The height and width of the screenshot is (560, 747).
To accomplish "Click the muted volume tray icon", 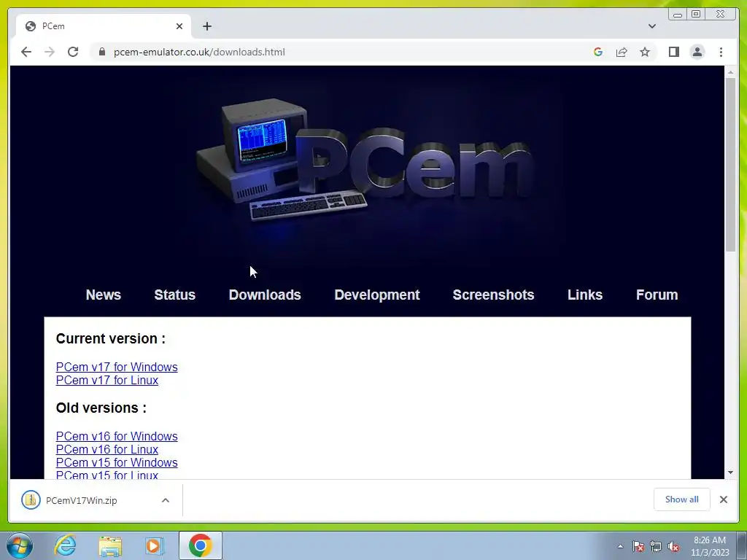I will point(673,547).
